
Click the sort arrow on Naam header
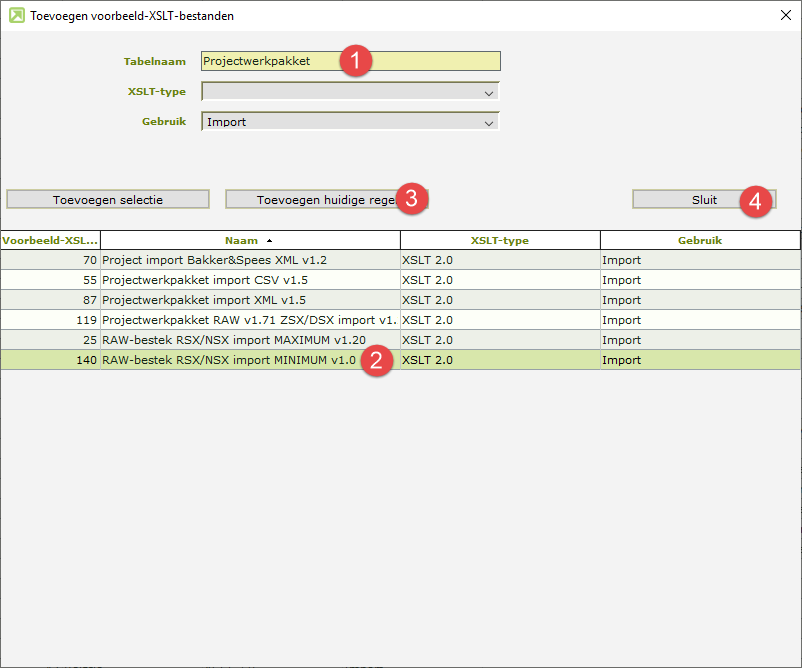point(268,240)
